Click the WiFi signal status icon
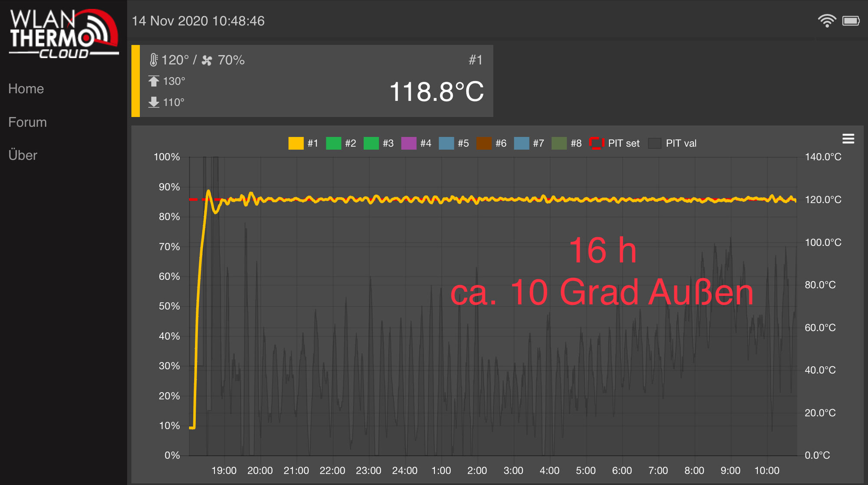Viewport: 868px width, 485px height. [x=827, y=21]
